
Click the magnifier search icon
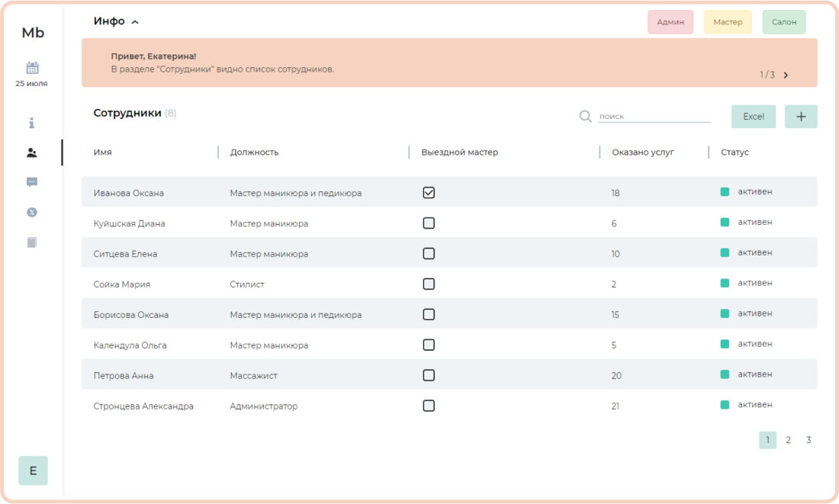tap(585, 117)
